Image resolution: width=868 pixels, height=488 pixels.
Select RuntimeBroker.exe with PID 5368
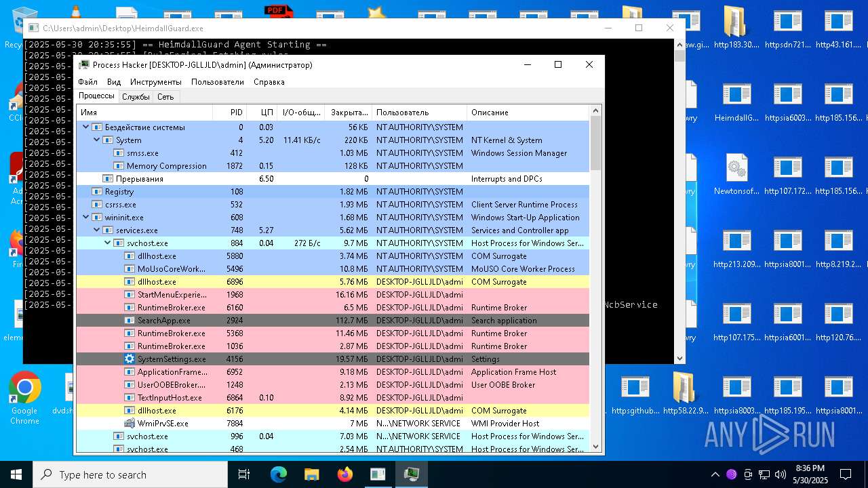point(333,333)
